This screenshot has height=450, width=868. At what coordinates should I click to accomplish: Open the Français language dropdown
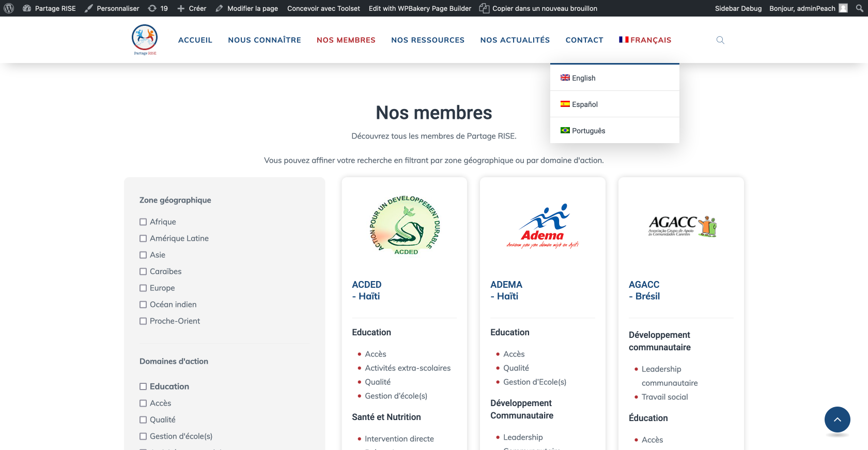click(645, 40)
